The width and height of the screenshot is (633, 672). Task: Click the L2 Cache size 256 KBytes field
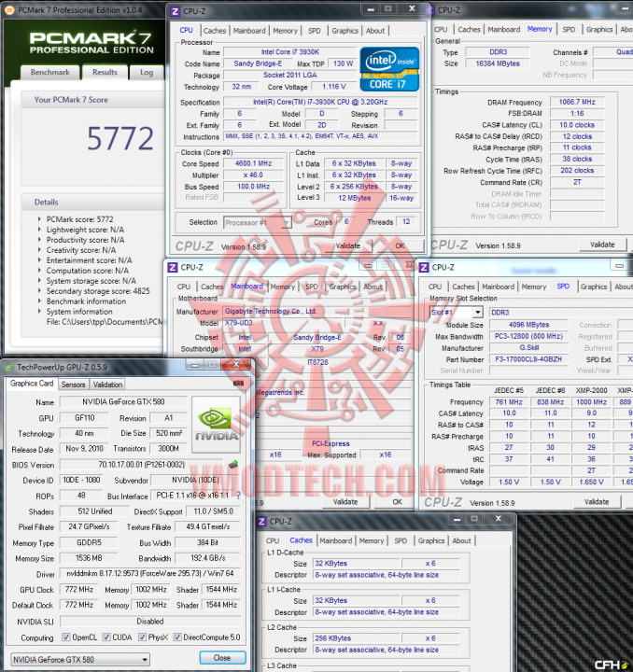pos(356,638)
